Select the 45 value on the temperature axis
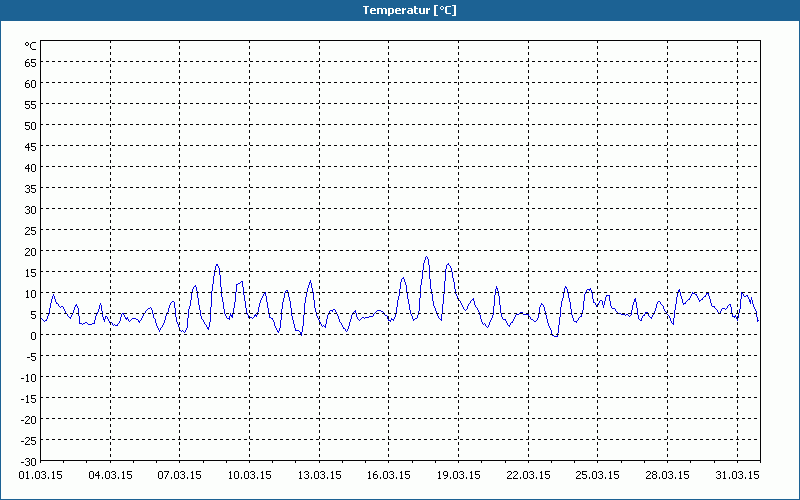 [x=31, y=147]
